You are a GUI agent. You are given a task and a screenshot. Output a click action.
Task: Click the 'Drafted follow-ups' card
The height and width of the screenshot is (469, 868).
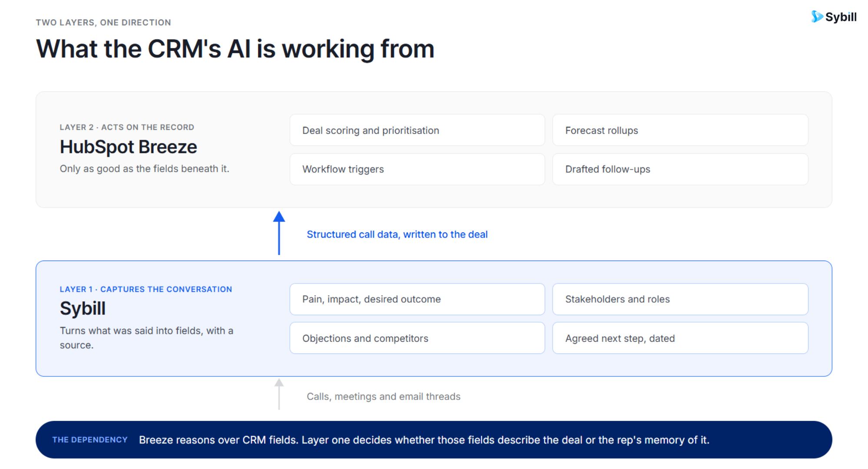coord(680,169)
